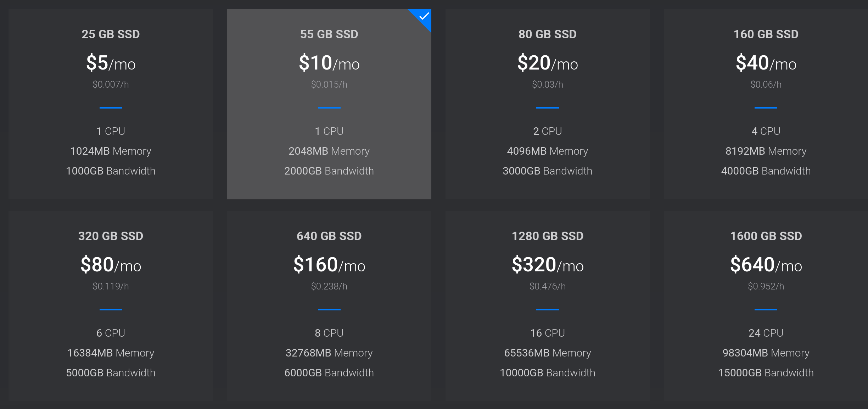
Task: Click the $5/mo price text
Action: [111, 63]
